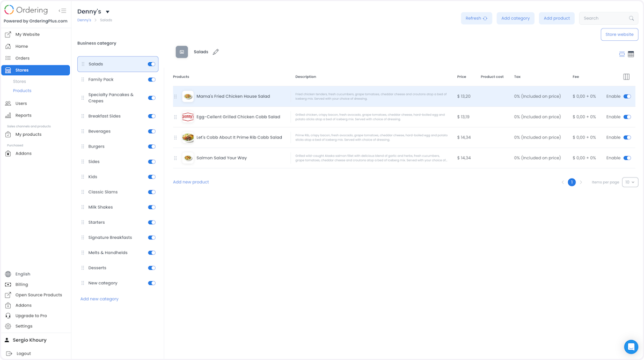Toggle the Salads category switch
This screenshot has width=644, height=360.
pos(151,64)
